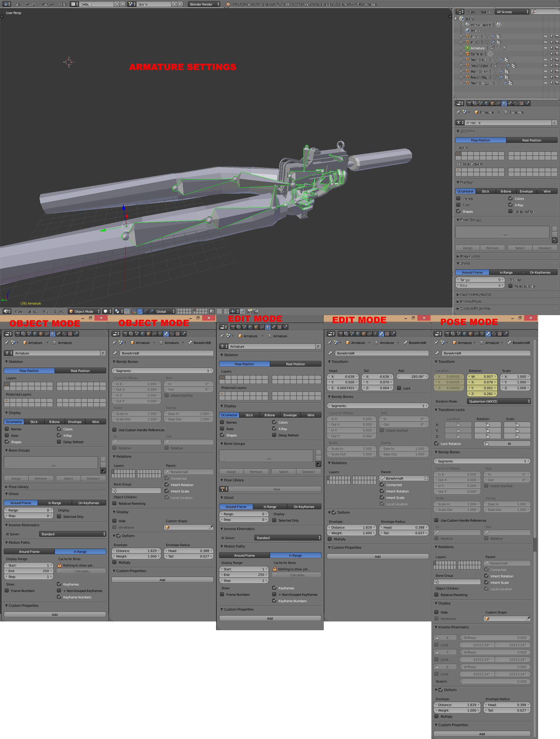The height and width of the screenshot is (739, 560).
Task: Enable the snap magnet icon in viewport header
Action: click(227, 311)
